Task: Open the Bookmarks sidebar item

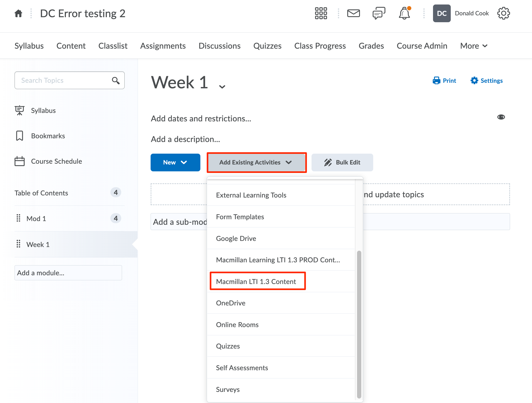Action: 48,136
